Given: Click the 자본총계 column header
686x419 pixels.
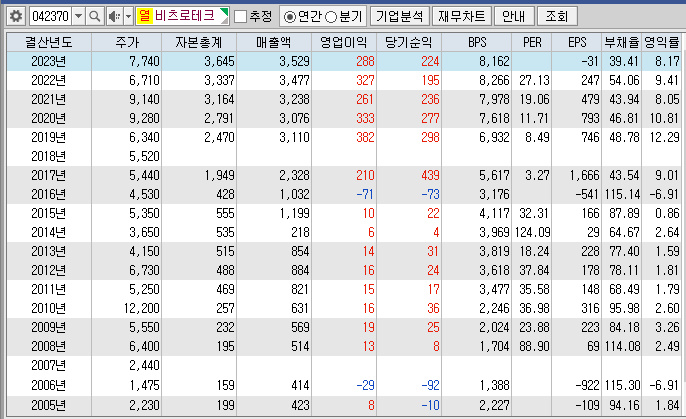Looking at the screenshot, I should [x=199, y=42].
